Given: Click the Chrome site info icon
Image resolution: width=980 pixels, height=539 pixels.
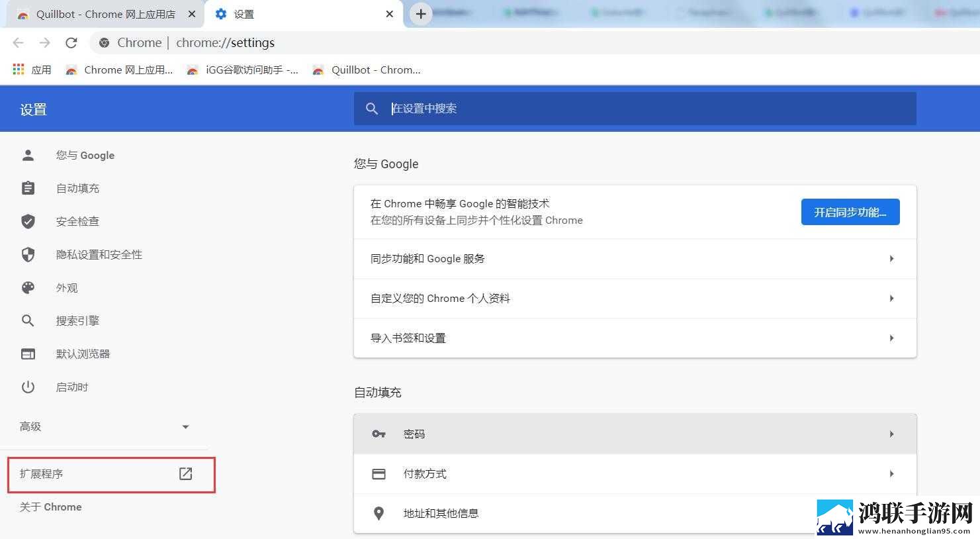Looking at the screenshot, I should 104,43.
